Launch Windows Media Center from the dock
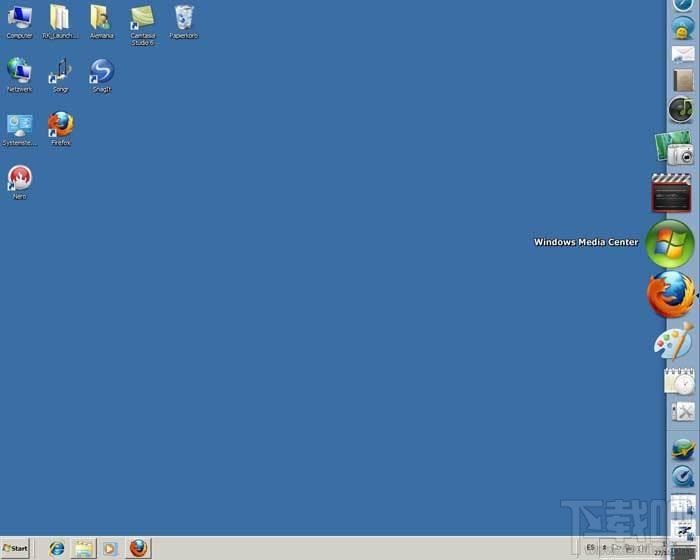 pos(670,243)
